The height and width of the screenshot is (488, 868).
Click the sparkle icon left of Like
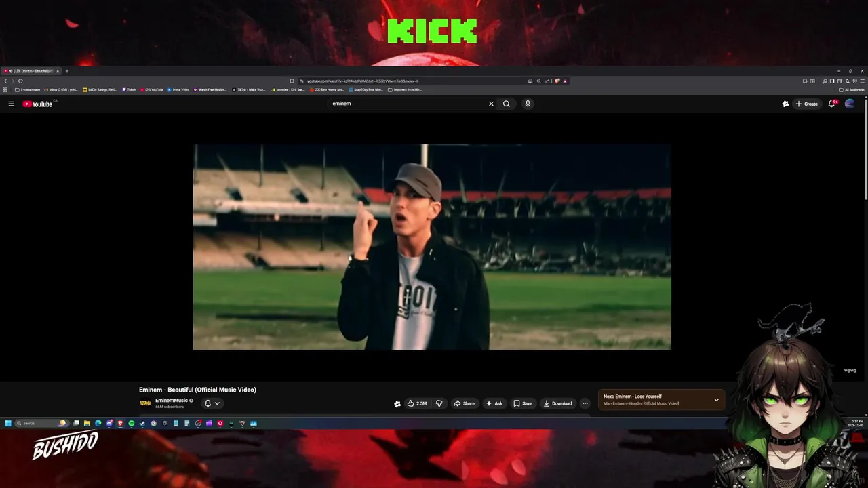[397, 403]
